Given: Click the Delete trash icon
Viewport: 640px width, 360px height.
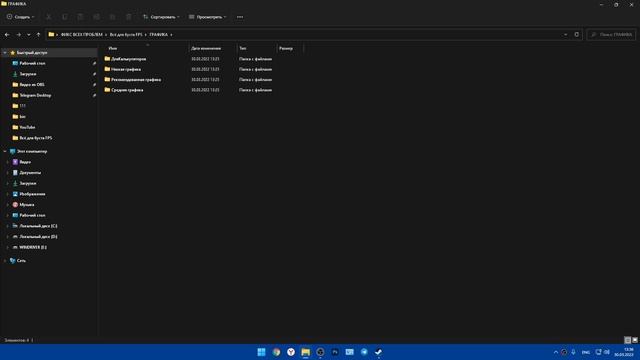Looking at the screenshot, I should [129, 17].
